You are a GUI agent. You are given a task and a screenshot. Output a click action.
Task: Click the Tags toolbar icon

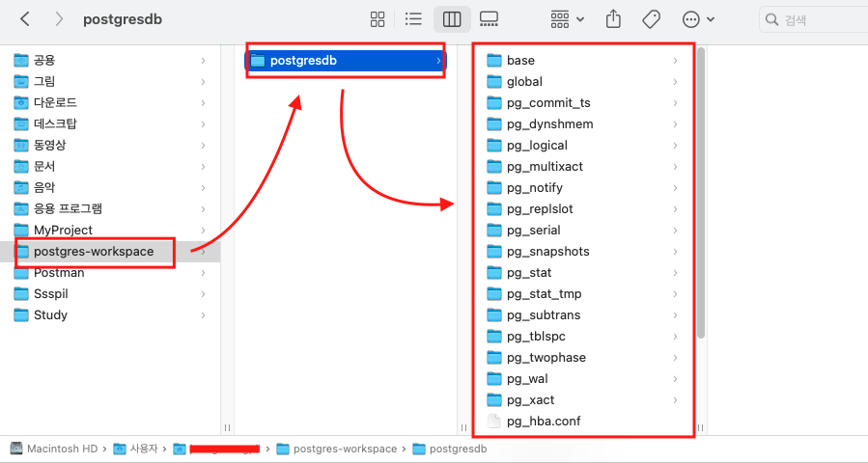651,19
